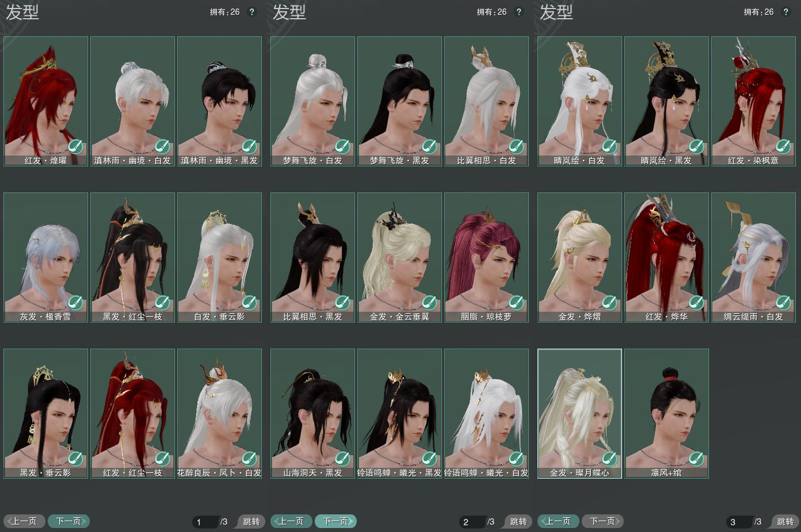The image size is (801, 532).
Task: Open dye brush on 黑发·垂云影 card
Action: click(76, 459)
